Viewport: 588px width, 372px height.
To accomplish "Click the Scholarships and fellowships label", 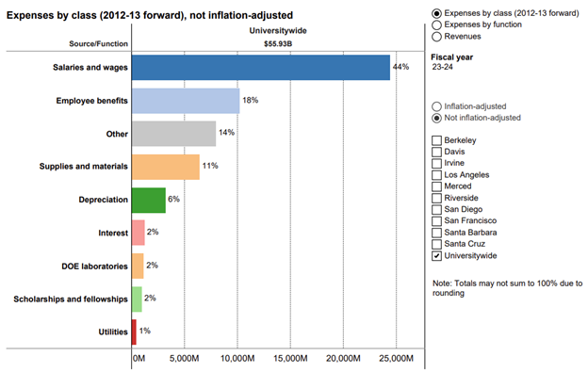I will 71,299.
